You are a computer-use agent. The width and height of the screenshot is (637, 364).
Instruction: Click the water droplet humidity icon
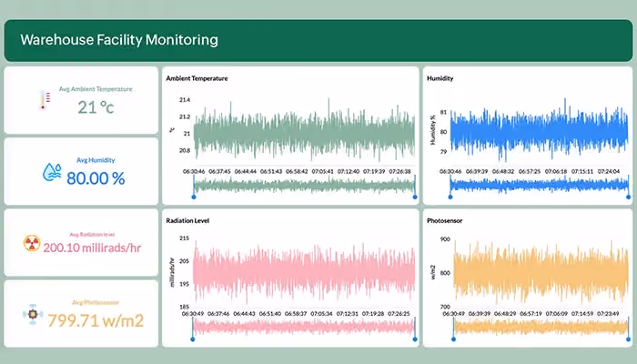pos(52,172)
